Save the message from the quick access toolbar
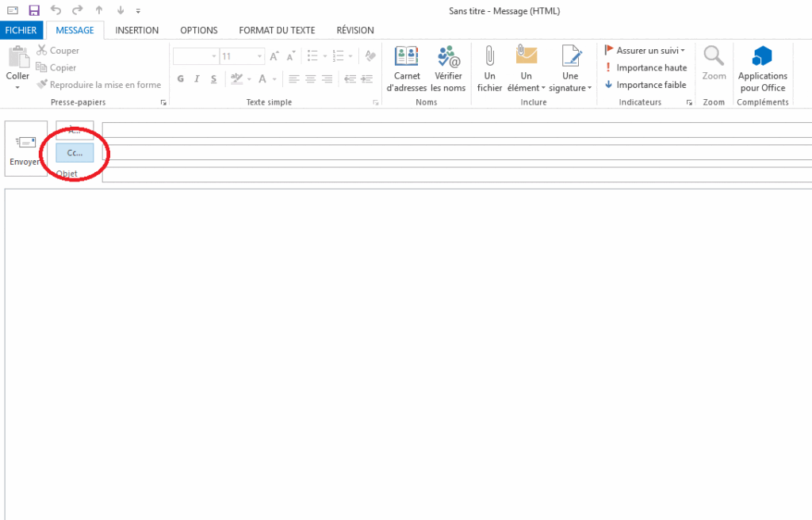 [x=33, y=10]
